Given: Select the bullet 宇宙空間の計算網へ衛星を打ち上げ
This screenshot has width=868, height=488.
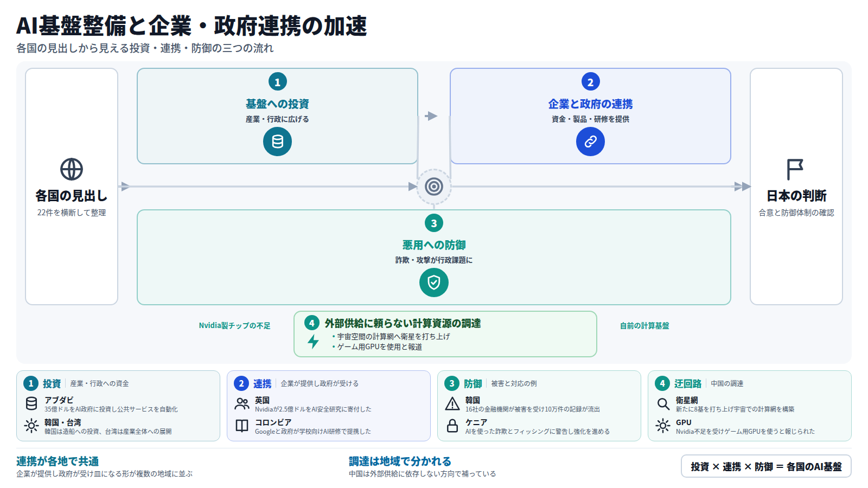Looking at the screenshot, I should tap(393, 337).
